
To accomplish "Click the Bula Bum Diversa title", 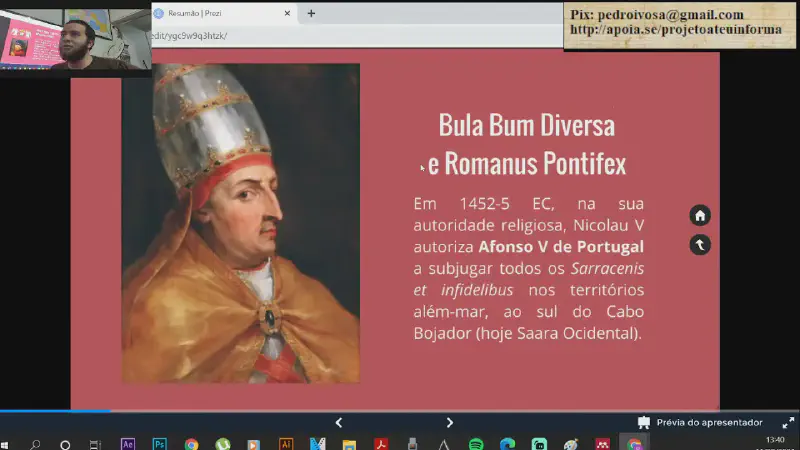I will [x=527, y=126].
